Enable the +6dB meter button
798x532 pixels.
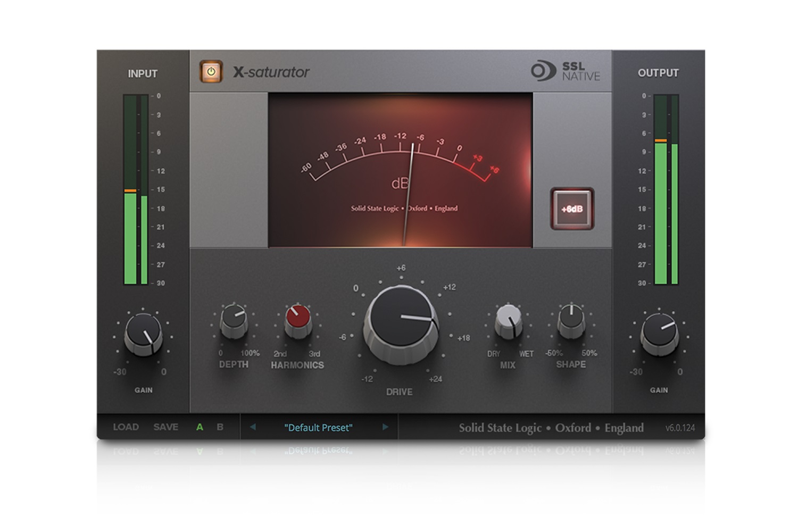click(x=572, y=209)
